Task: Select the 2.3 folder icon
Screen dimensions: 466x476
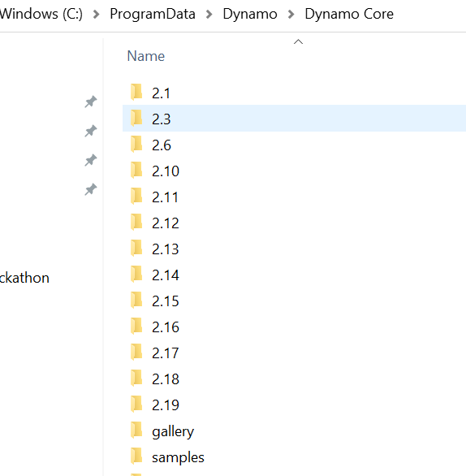Action: tap(136, 118)
